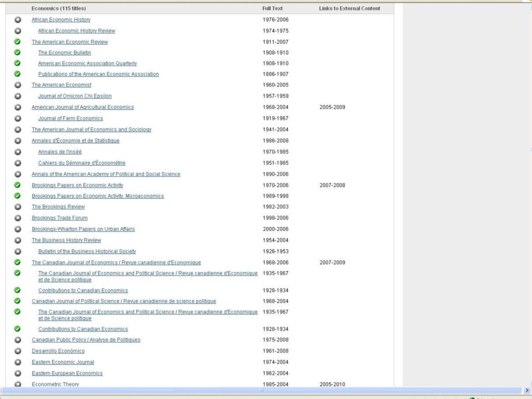
Task: Select the star icon for American Journal of Agricultural Economics
Action: point(18,107)
